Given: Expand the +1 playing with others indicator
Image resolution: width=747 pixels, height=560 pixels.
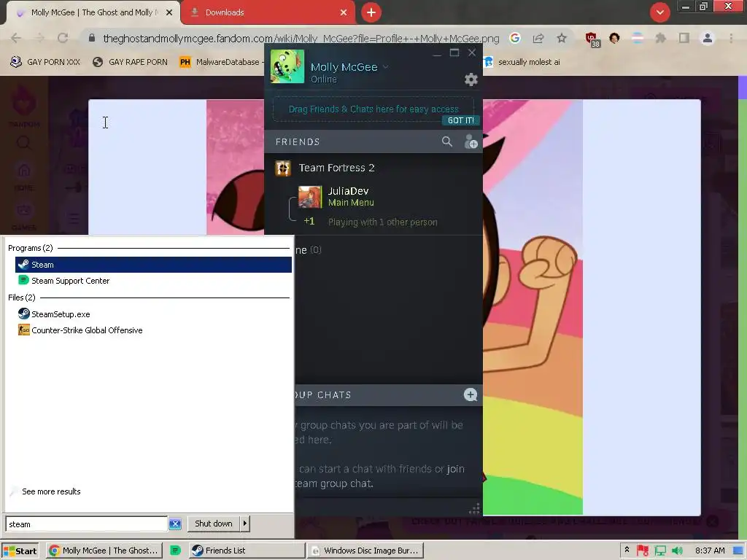Looking at the screenshot, I should [x=309, y=221].
